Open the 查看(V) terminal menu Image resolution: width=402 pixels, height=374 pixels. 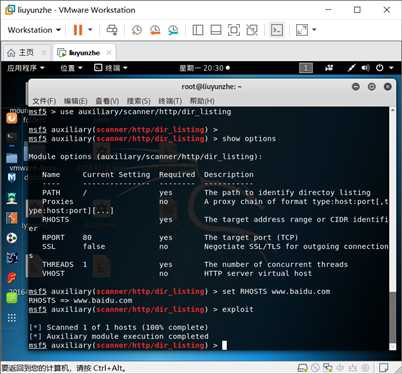107,101
